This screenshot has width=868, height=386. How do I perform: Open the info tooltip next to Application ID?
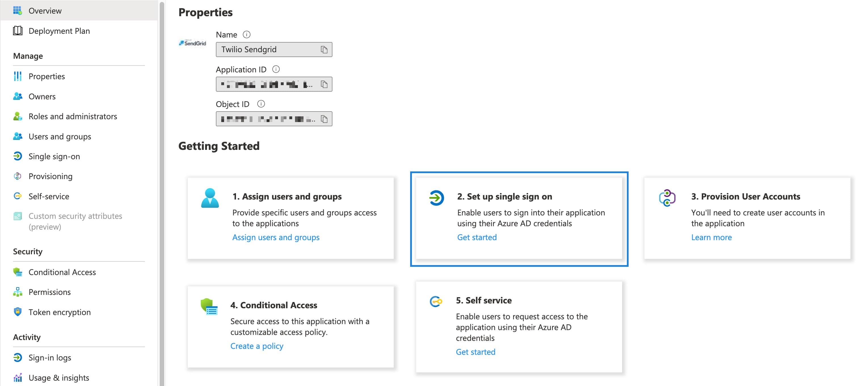(x=276, y=69)
